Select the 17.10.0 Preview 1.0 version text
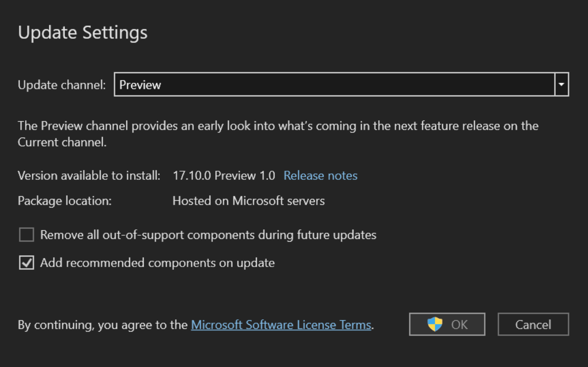 pyautogui.click(x=224, y=176)
